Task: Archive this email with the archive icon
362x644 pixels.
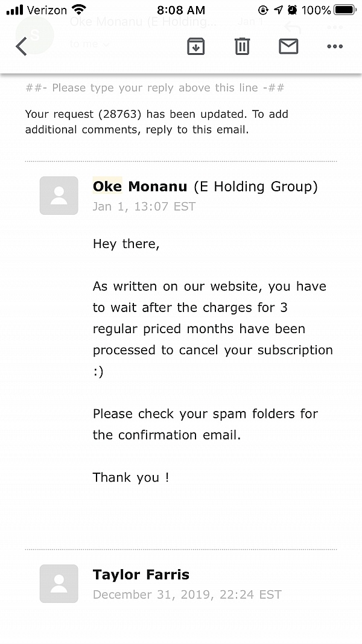Action: [x=195, y=46]
